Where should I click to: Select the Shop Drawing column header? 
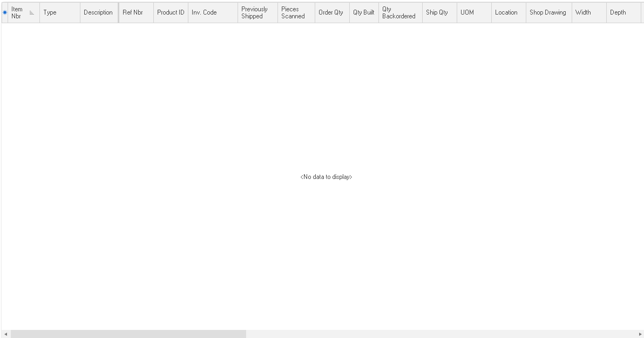(548, 12)
